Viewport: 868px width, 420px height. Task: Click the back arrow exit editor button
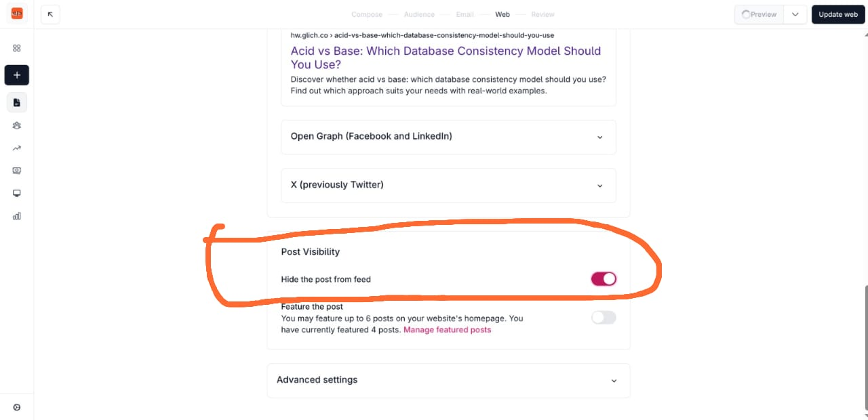50,14
